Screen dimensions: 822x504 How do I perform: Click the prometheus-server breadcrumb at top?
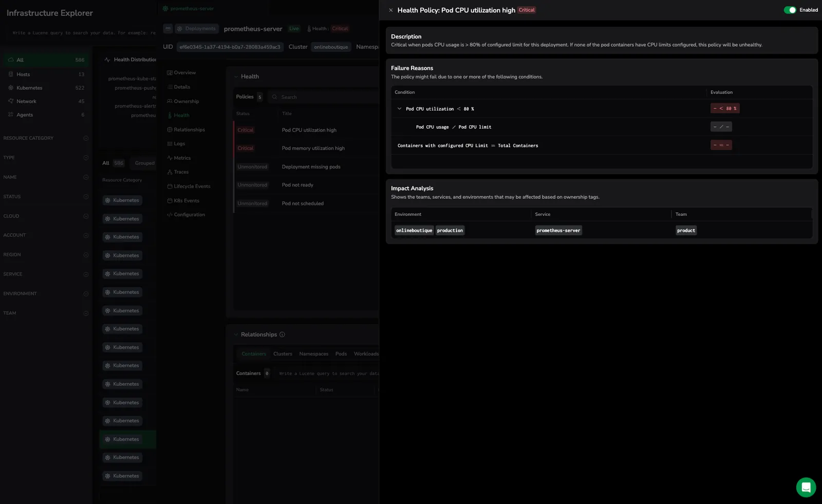188,9
